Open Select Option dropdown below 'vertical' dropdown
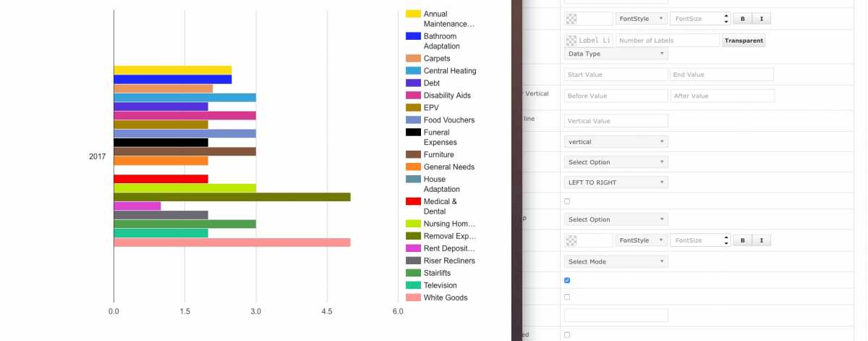 pyautogui.click(x=616, y=162)
